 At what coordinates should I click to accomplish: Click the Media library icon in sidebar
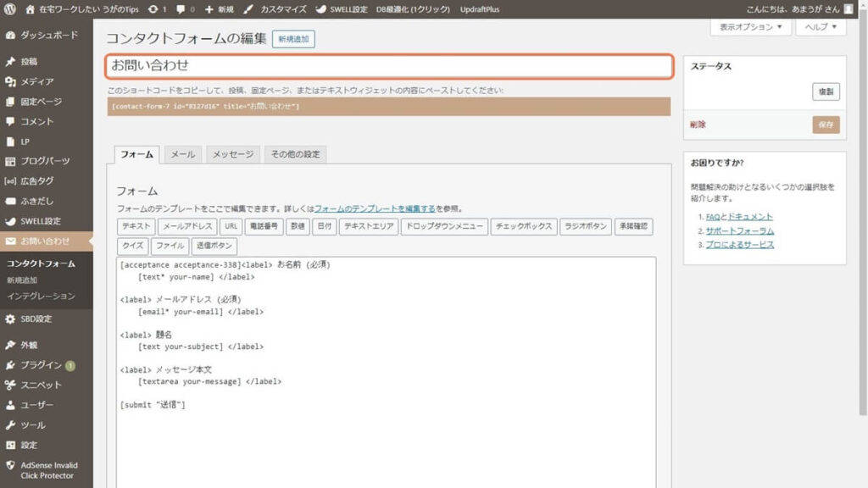pyautogui.click(x=10, y=81)
